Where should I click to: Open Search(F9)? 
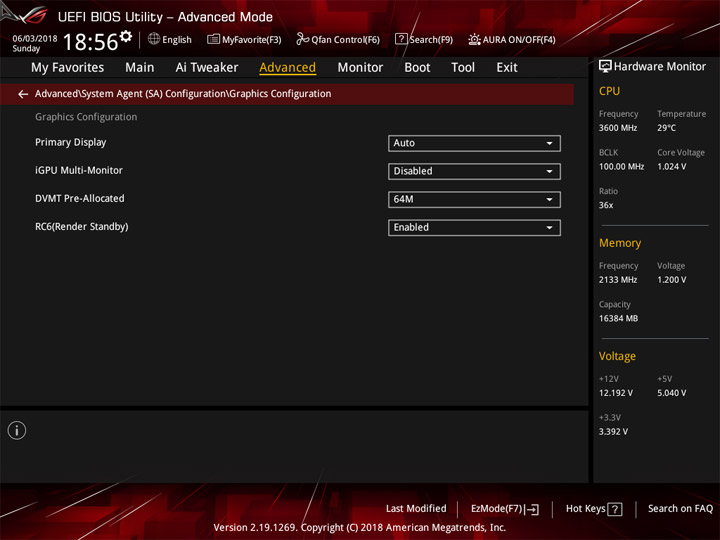(x=431, y=40)
